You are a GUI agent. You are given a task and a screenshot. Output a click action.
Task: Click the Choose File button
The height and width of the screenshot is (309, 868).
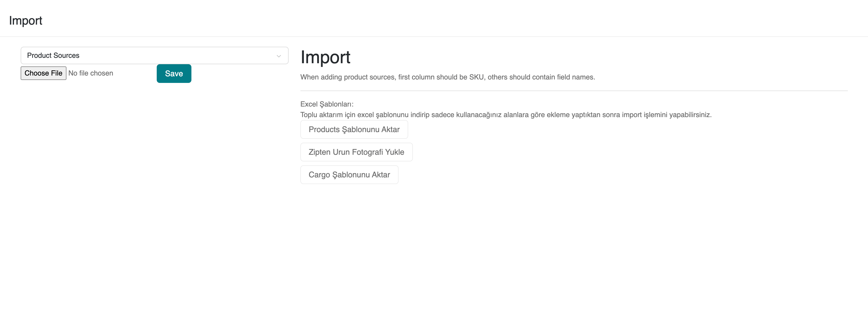(x=44, y=73)
